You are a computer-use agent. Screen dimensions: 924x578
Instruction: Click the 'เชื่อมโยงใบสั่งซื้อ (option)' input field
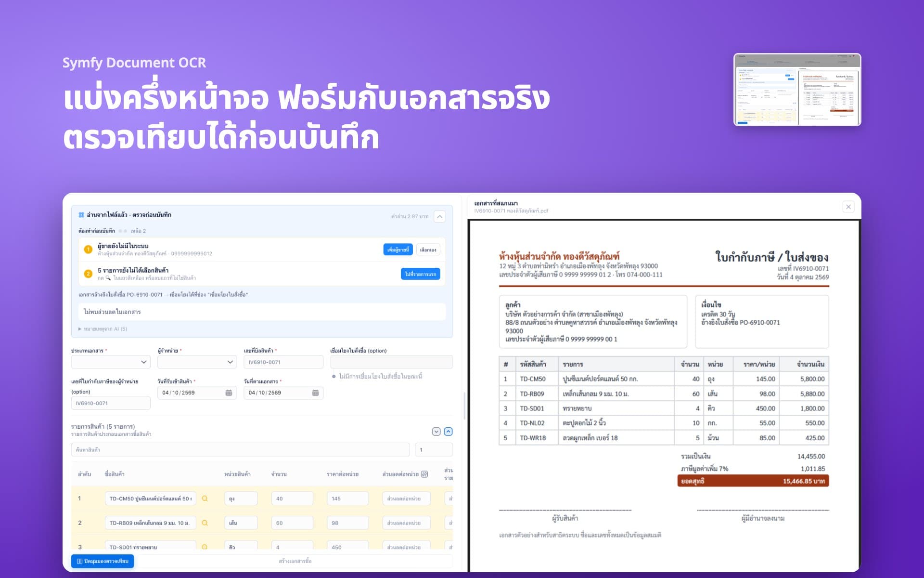click(x=391, y=362)
